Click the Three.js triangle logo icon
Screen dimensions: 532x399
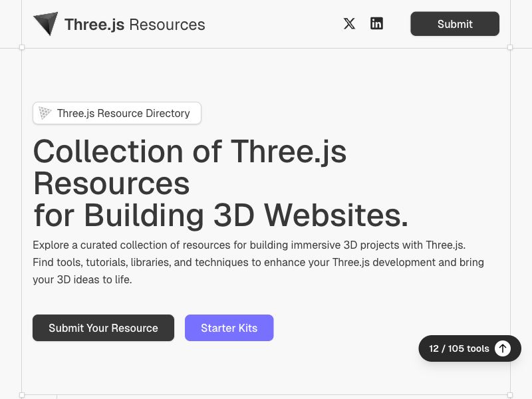coord(45,23)
